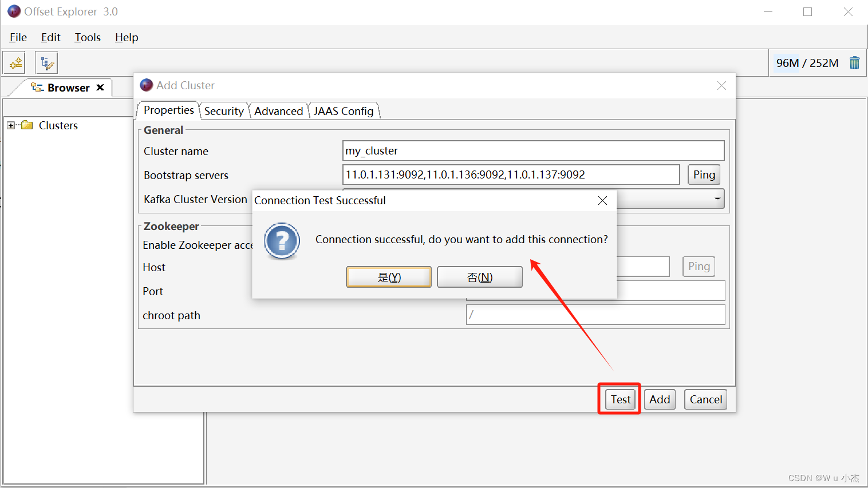Click the Clusters folder icon
Image resolution: width=868 pixels, height=488 pixels.
[x=27, y=125]
